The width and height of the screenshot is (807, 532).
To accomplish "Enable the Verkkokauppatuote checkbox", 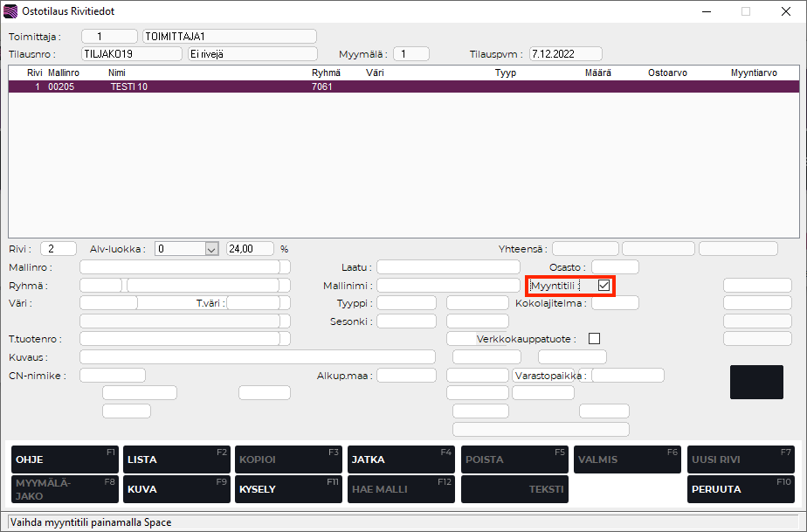I will [x=595, y=338].
